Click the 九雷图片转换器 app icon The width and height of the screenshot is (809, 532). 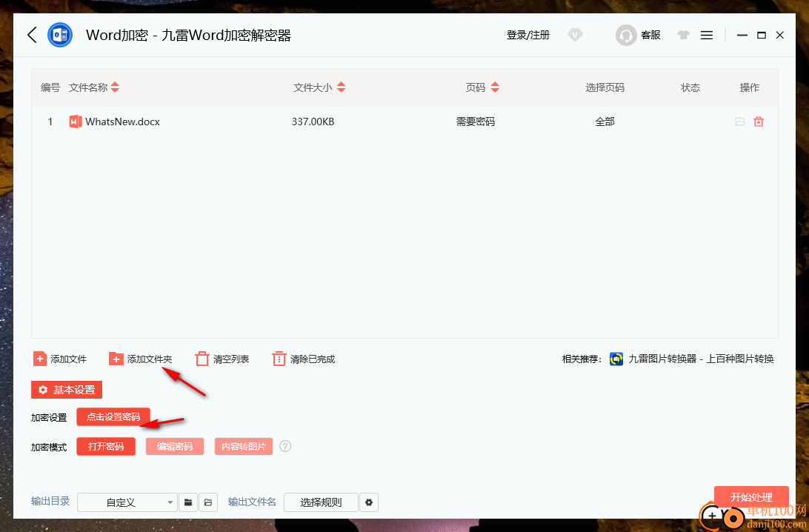[x=616, y=359]
